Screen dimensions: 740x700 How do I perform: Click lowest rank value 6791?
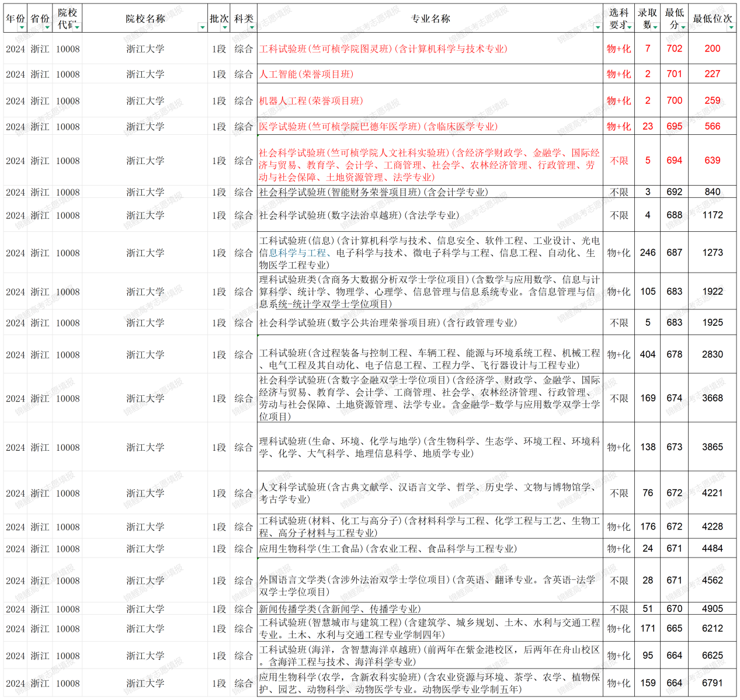(713, 683)
